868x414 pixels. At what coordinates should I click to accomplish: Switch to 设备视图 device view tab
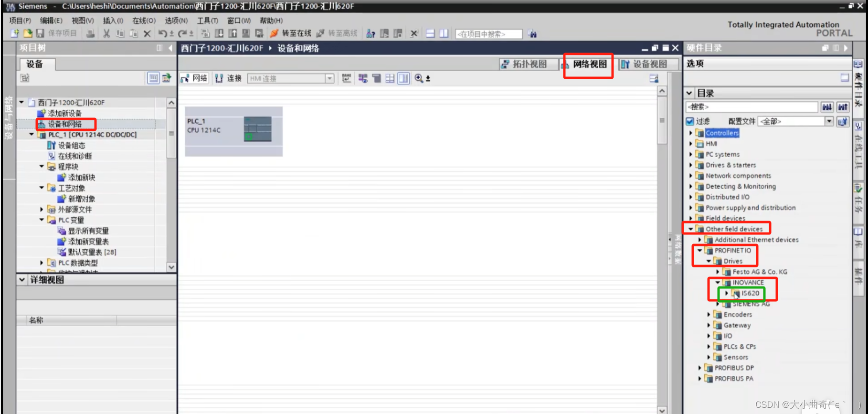(649, 64)
